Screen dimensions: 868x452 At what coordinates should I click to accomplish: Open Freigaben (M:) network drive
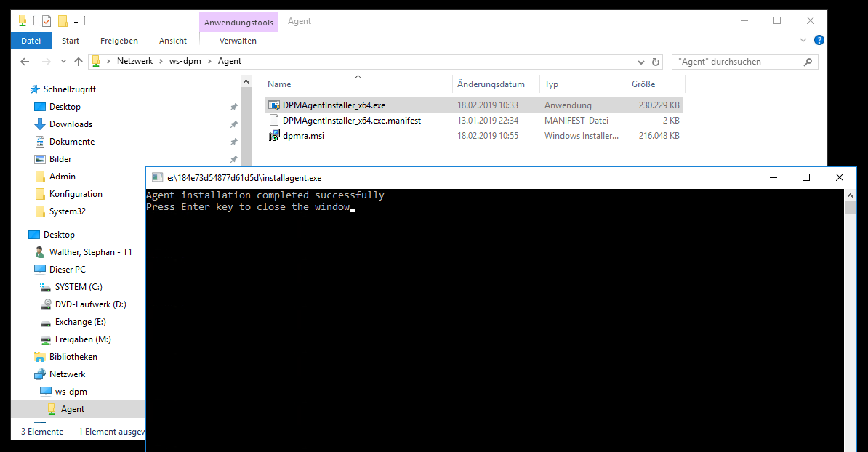tap(83, 339)
